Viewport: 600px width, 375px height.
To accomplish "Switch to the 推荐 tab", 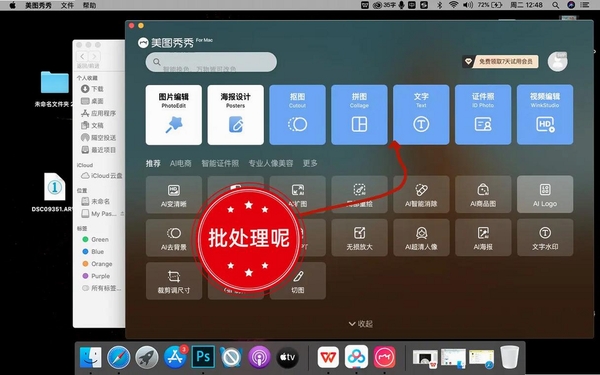I will [x=153, y=163].
